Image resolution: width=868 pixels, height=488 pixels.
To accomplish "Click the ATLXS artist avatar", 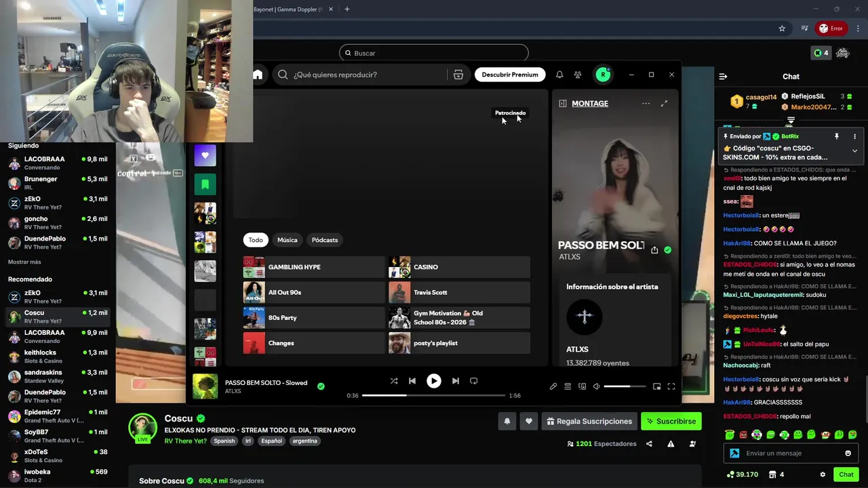I will [x=585, y=317].
